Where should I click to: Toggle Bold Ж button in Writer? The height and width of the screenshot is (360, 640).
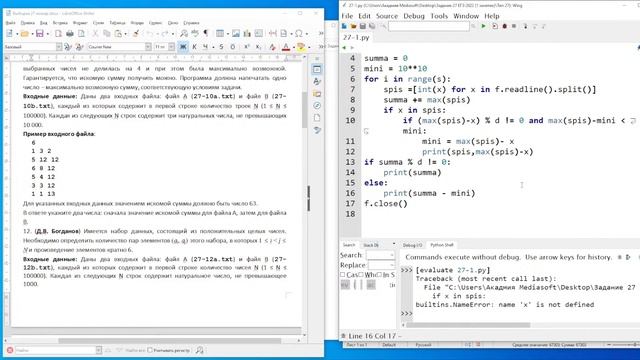pos(183,47)
